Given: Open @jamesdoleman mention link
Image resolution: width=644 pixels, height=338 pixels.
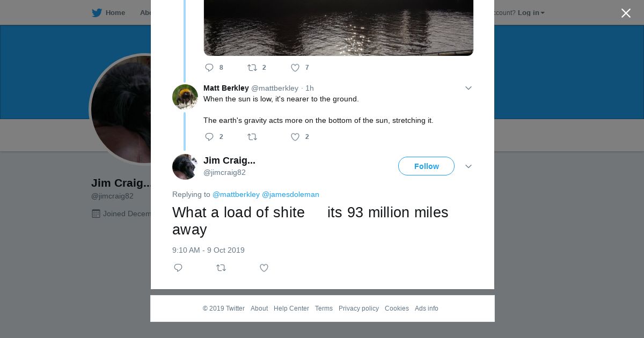Looking at the screenshot, I should pos(290,194).
